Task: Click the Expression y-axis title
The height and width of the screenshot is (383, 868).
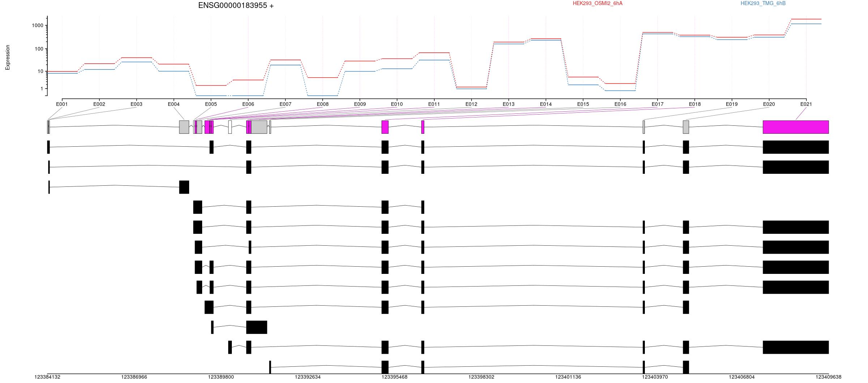Action: [x=8, y=57]
